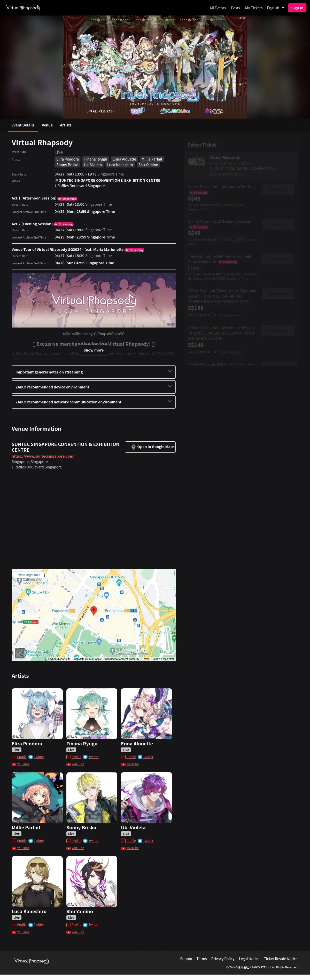Viewport: 310px width, 980px height.
Task: Click the Elira Pendora artist tag
Action: click(x=67, y=159)
